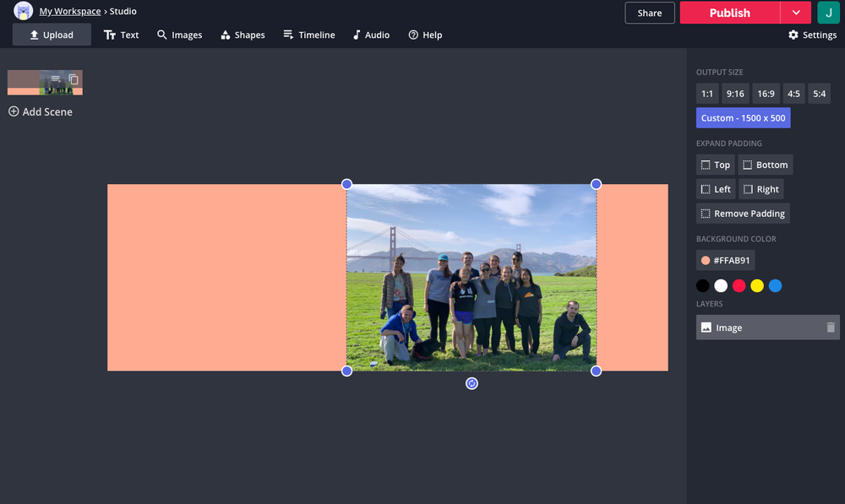Toggle Bottom expand padding

point(765,164)
